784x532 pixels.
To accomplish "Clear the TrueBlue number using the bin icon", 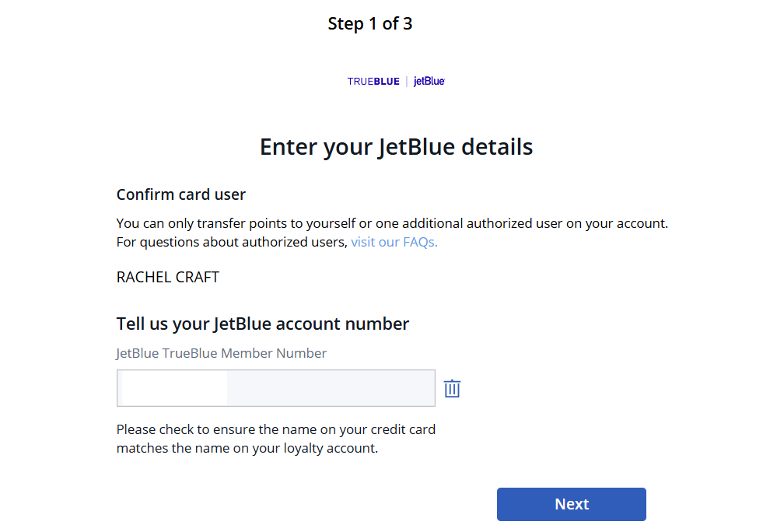I will click(452, 387).
